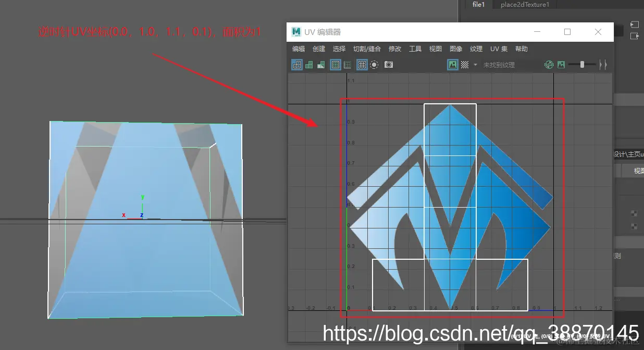The width and height of the screenshot is (644, 350).
Task: Adjust the image dimming slider in UV toolbar
Action: (x=582, y=65)
